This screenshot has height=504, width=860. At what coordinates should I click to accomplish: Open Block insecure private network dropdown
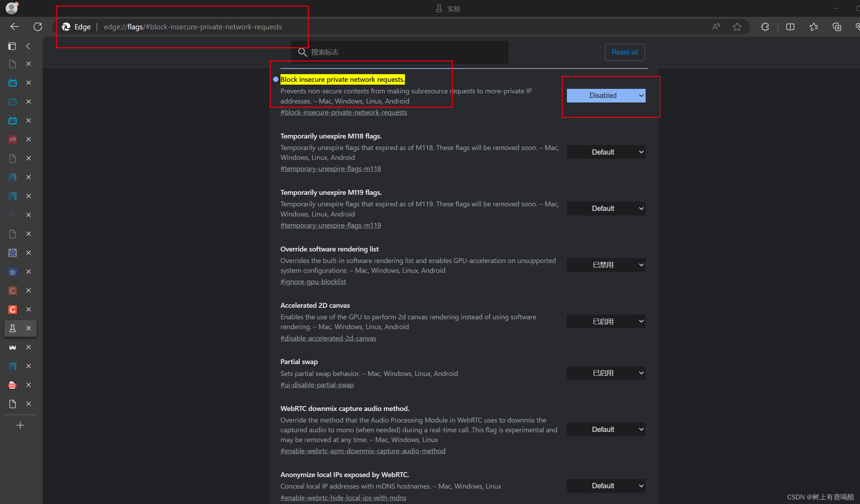(x=606, y=95)
